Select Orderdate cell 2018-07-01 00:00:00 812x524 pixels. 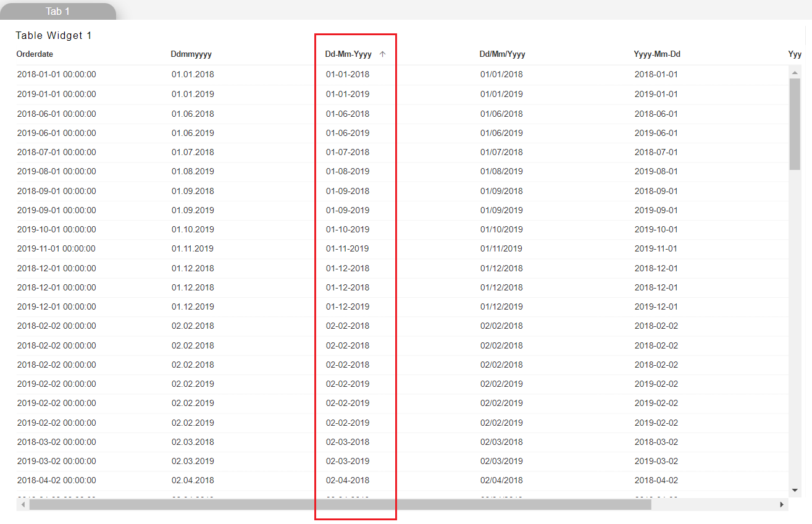coord(56,153)
